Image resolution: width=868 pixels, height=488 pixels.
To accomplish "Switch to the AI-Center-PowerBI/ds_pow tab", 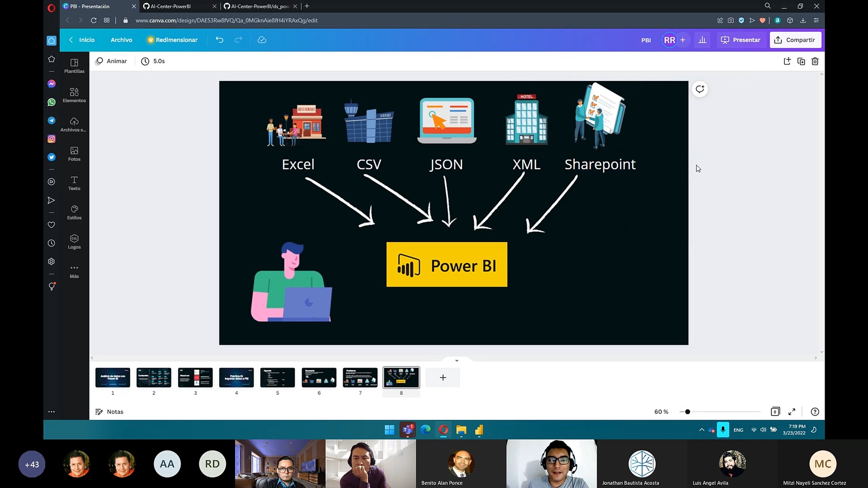I will tap(260, 6).
